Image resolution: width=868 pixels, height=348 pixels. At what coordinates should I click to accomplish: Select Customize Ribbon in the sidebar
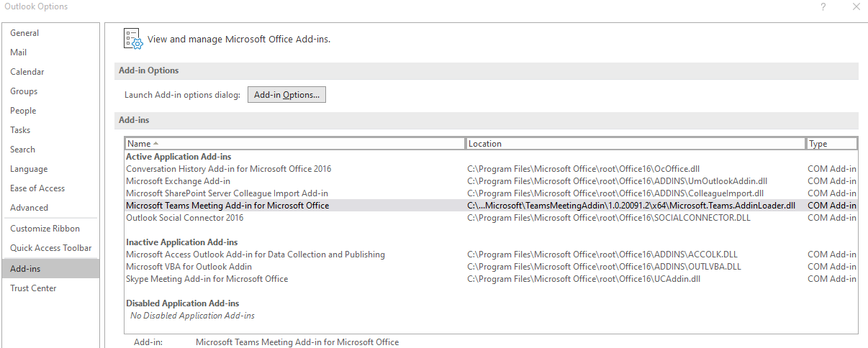[x=45, y=229]
